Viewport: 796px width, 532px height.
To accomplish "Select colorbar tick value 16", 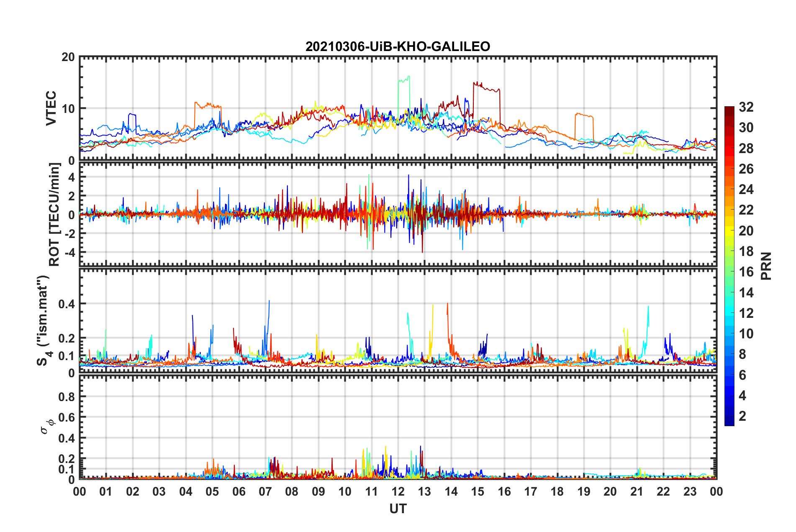I will (746, 272).
